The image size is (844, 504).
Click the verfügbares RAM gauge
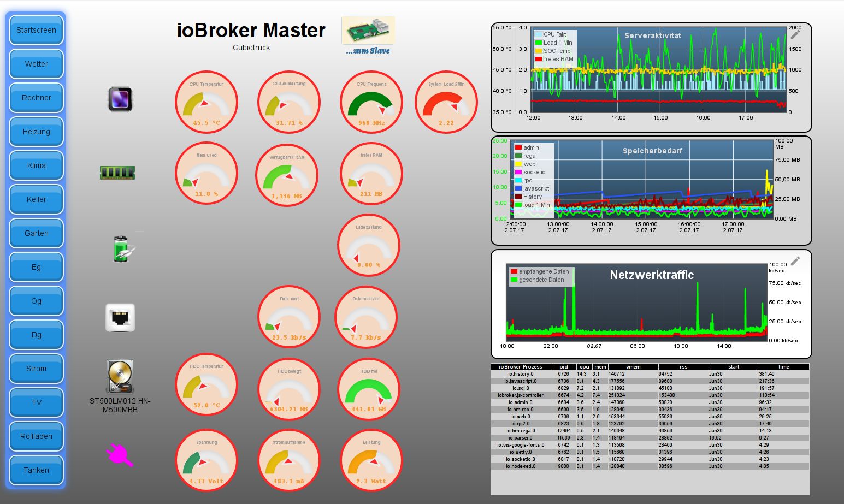(x=287, y=175)
